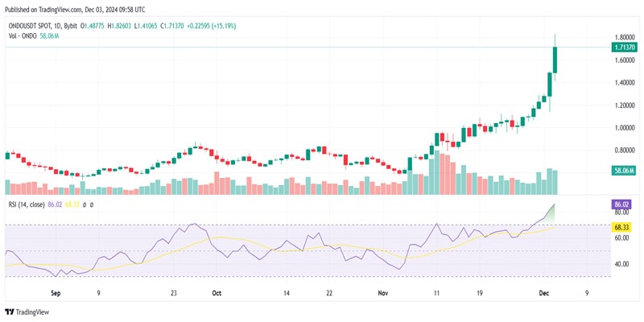This screenshot has height=322, width=644.
Task: Click the 14 label on date axis
Action: (287, 293)
